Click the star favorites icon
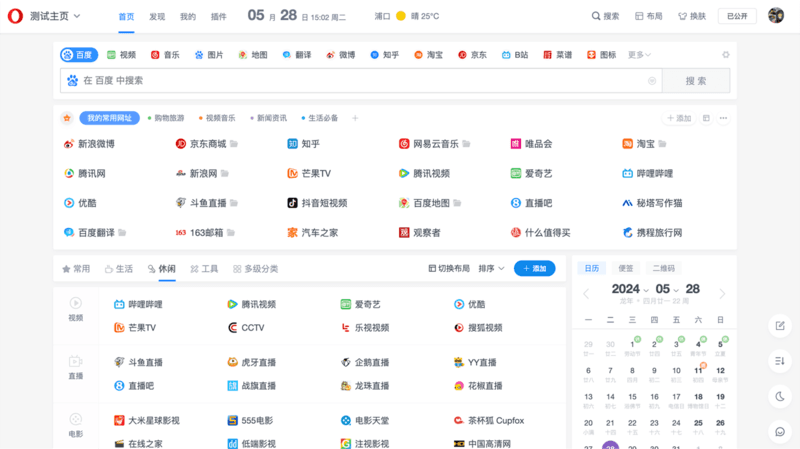The height and width of the screenshot is (449, 800). tap(67, 118)
